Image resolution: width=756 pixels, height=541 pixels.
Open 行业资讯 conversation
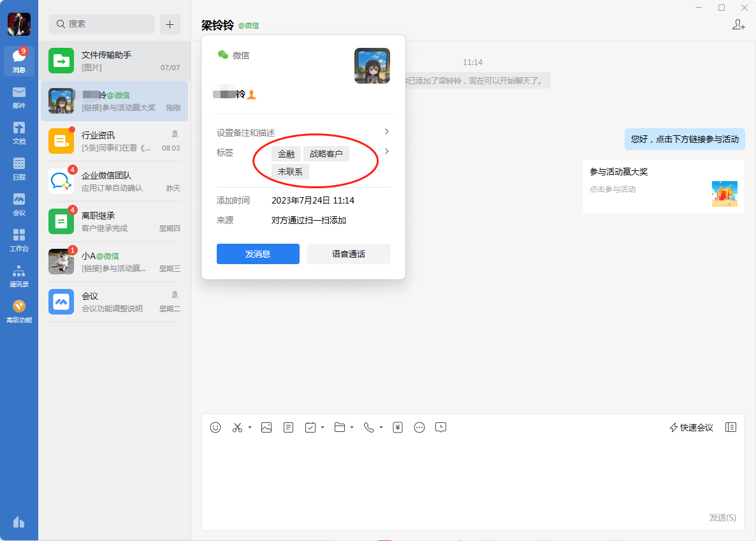tap(115, 141)
